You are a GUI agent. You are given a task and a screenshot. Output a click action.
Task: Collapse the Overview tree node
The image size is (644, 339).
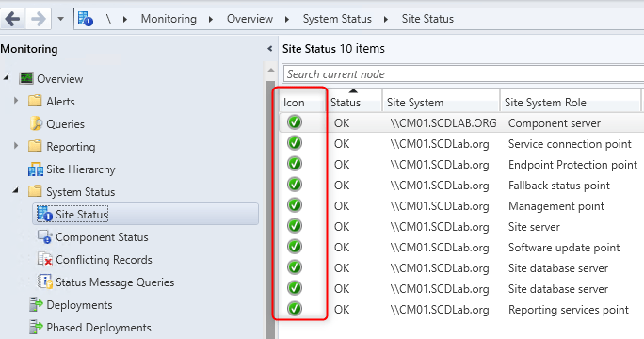tap(7, 77)
